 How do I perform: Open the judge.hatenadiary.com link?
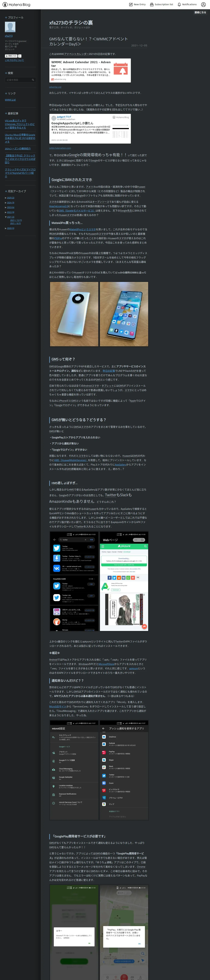pos(60,148)
